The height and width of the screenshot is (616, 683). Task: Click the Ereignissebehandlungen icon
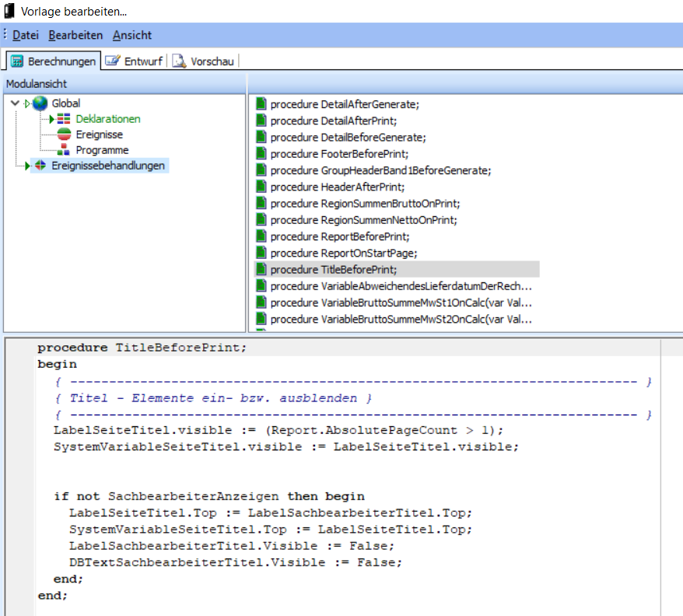click(40, 166)
